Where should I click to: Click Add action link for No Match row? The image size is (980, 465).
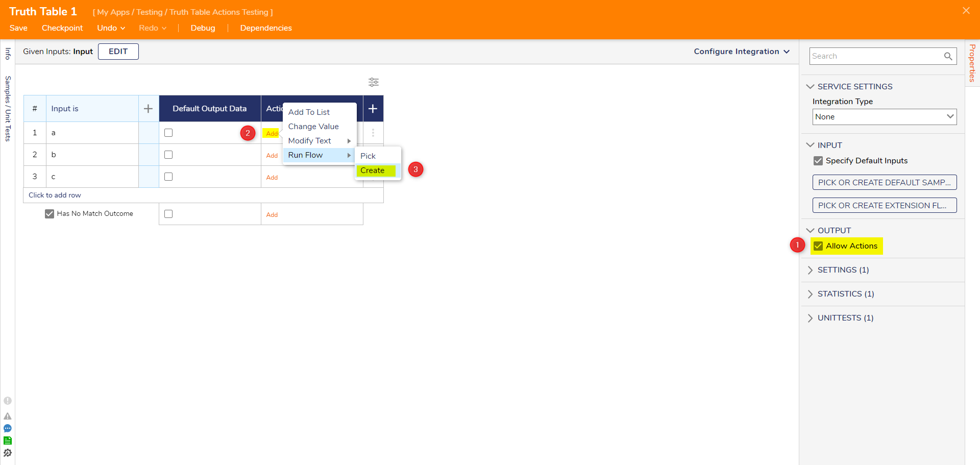(272, 215)
